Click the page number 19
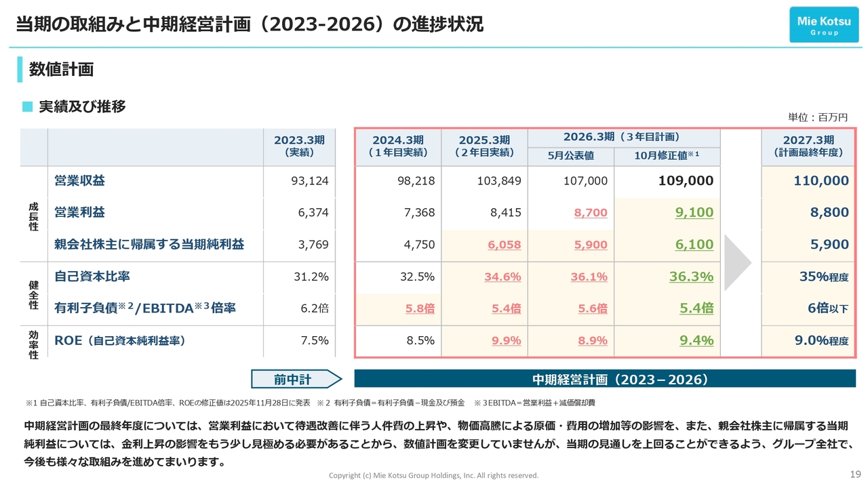The width and height of the screenshot is (868, 488). point(855,474)
